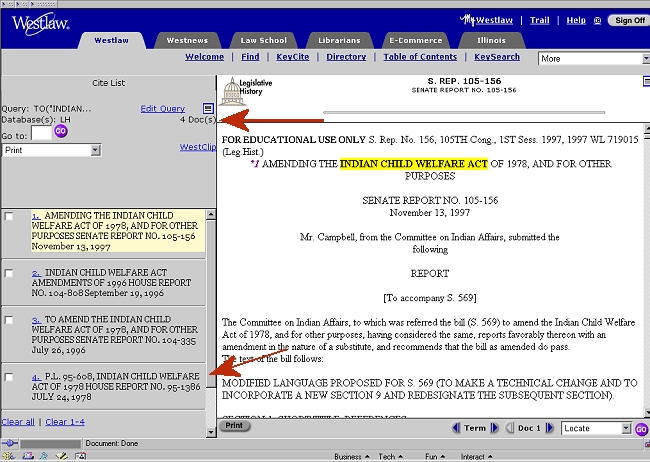Go to previous Term arrow

pos(456,428)
